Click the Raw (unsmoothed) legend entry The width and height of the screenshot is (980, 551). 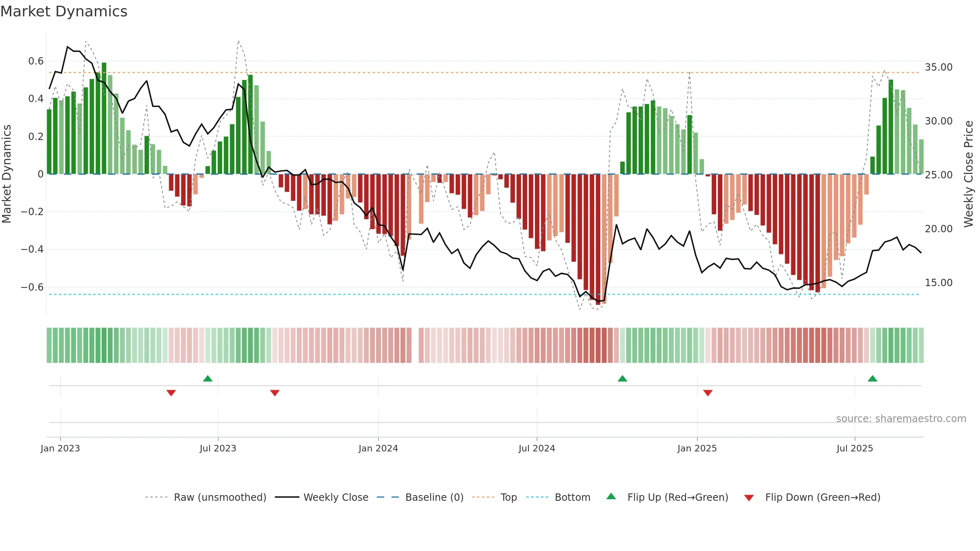coord(205,497)
